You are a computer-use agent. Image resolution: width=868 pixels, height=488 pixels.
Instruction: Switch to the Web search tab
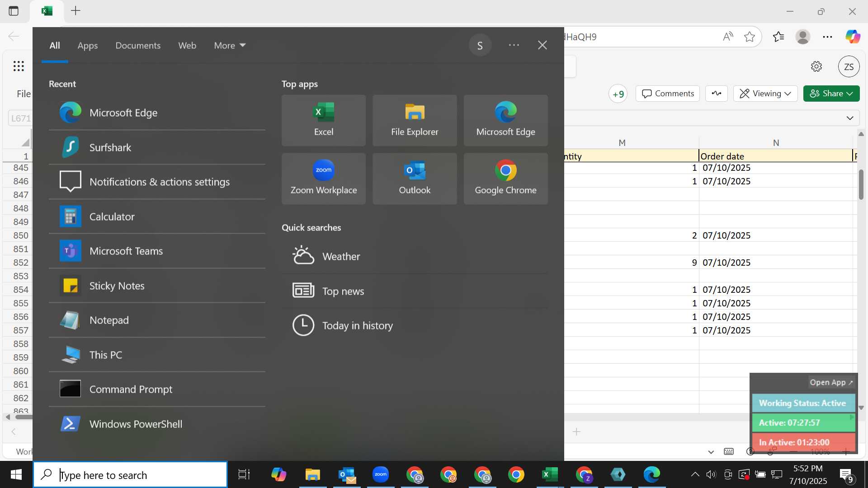click(x=187, y=45)
